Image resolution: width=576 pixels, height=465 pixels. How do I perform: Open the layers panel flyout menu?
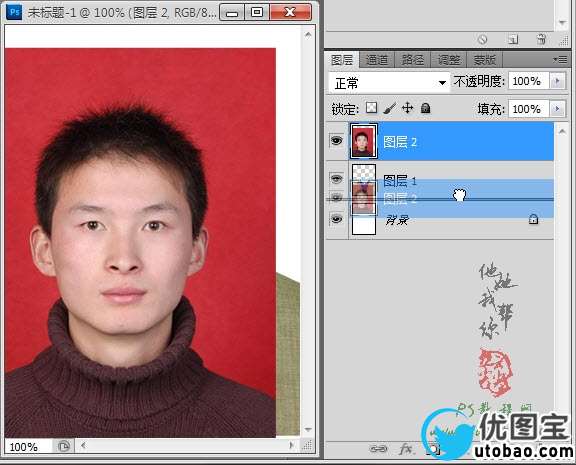tap(561, 59)
